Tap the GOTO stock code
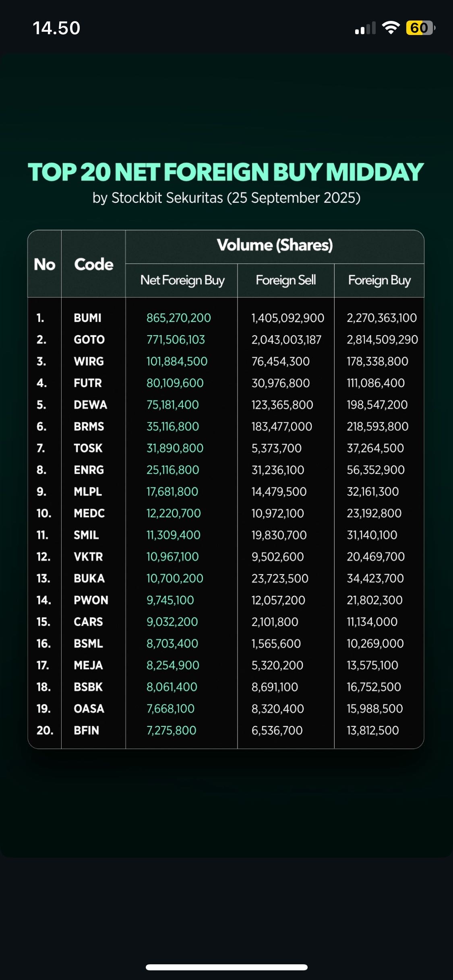Image resolution: width=453 pixels, height=980 pixels. coord(89,340)
